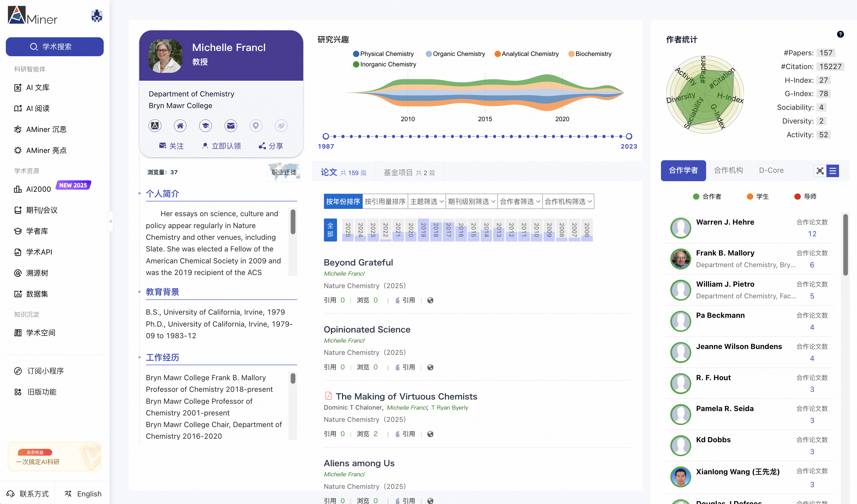The height and width of the screenshot is (504, 857).
Task: Switch to the 合作机构 tab
Action: pyautogui.click(x=728, y=170)
